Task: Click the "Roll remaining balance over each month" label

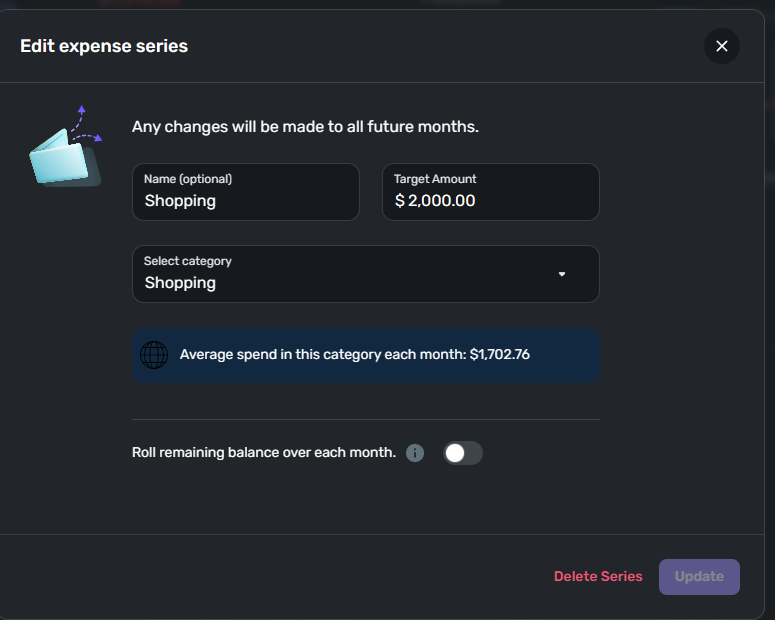Action: (264, 453)
